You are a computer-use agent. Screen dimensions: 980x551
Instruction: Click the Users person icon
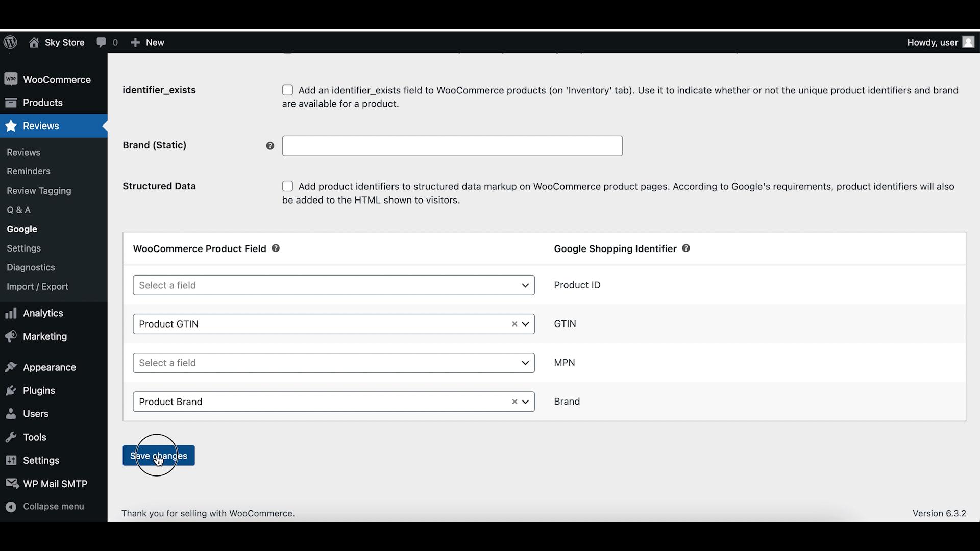point(11,414)
